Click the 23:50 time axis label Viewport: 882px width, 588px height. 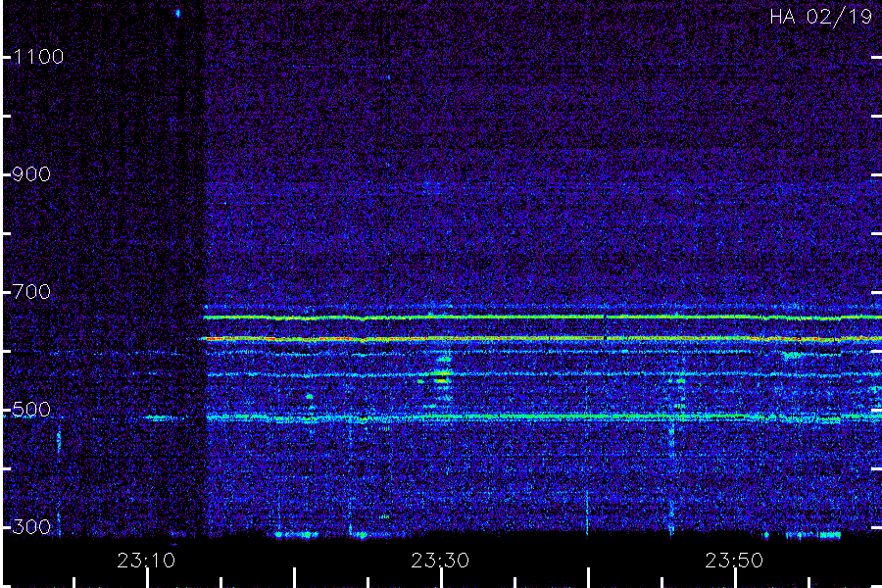pyautogui.click(x=734, y=561)
